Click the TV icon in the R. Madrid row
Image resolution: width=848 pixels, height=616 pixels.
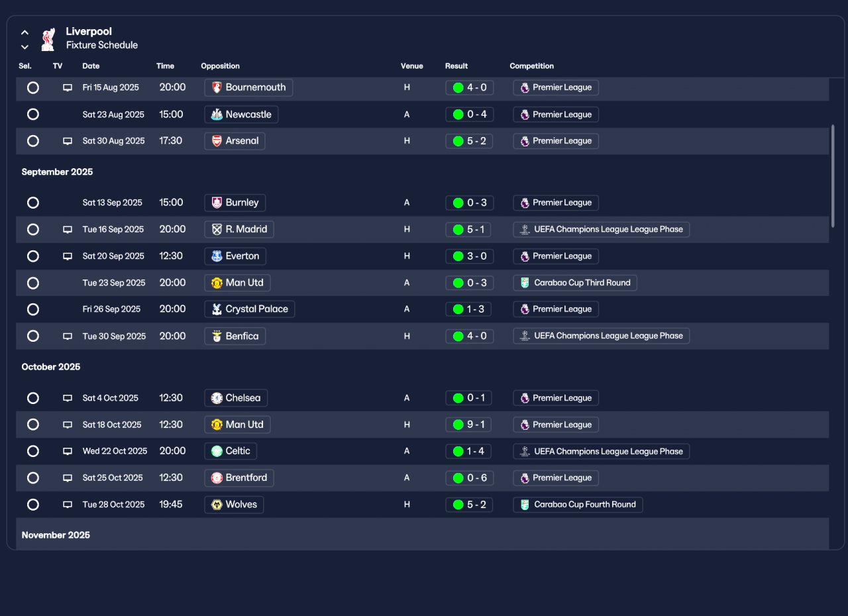(x=68, y=230)
